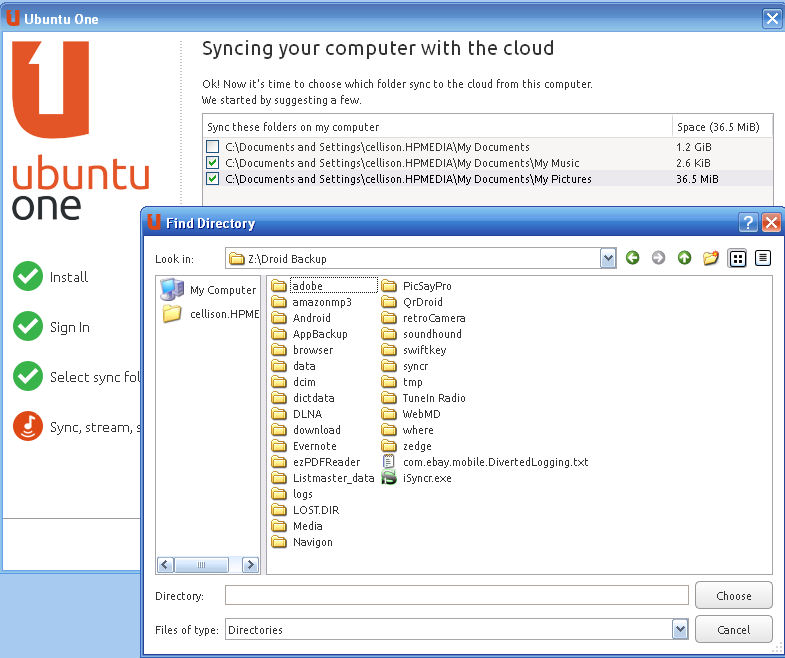Go up to parent directory

[x=684, y=258]
